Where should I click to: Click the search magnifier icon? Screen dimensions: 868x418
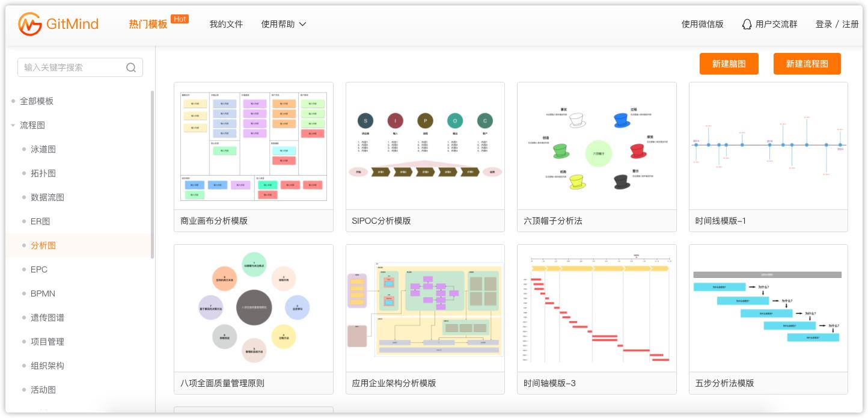131,67
